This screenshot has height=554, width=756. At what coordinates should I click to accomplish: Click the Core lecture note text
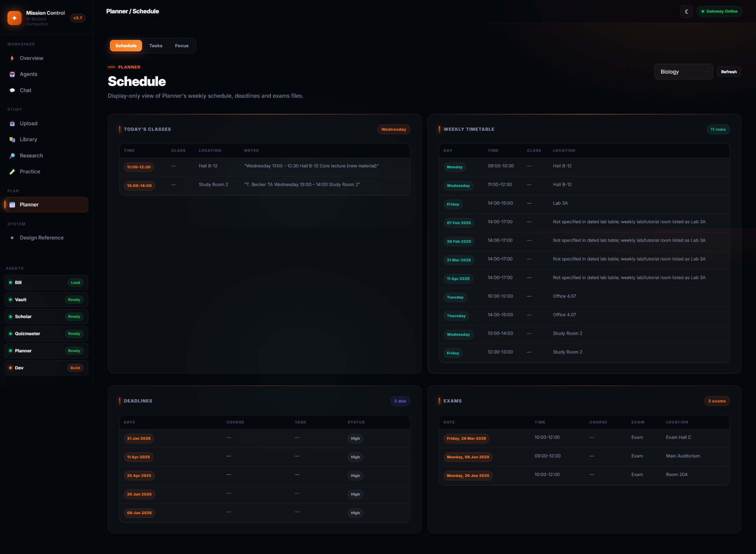311,166
